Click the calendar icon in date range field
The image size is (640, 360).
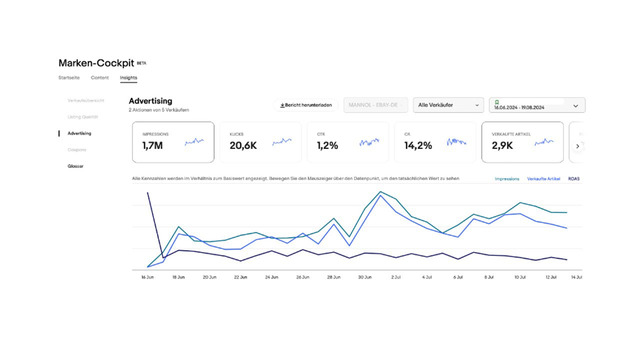click(497, 102)
